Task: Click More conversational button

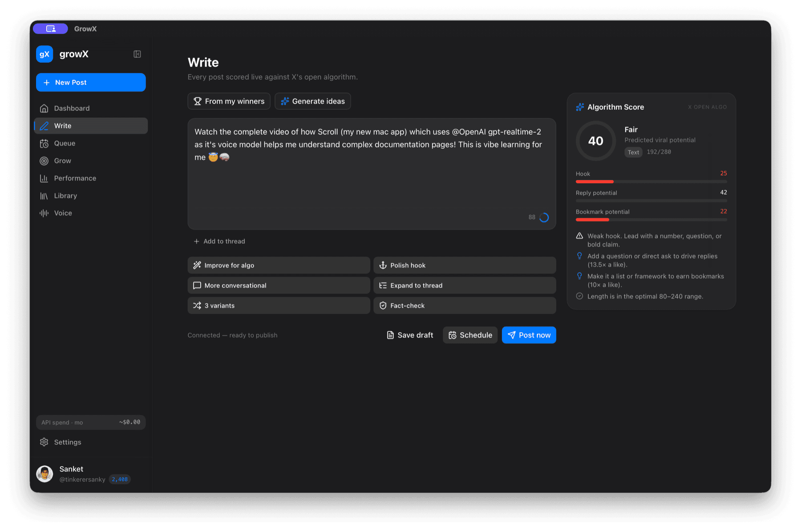Action: point(279,286)
